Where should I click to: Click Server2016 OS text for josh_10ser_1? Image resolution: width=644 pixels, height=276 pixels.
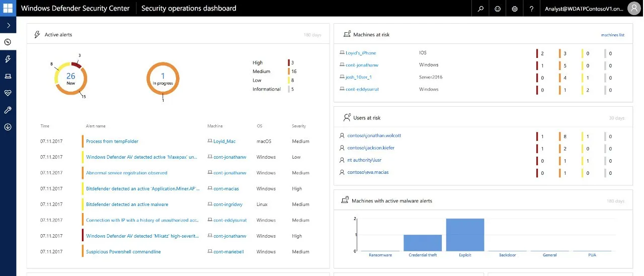429,77
